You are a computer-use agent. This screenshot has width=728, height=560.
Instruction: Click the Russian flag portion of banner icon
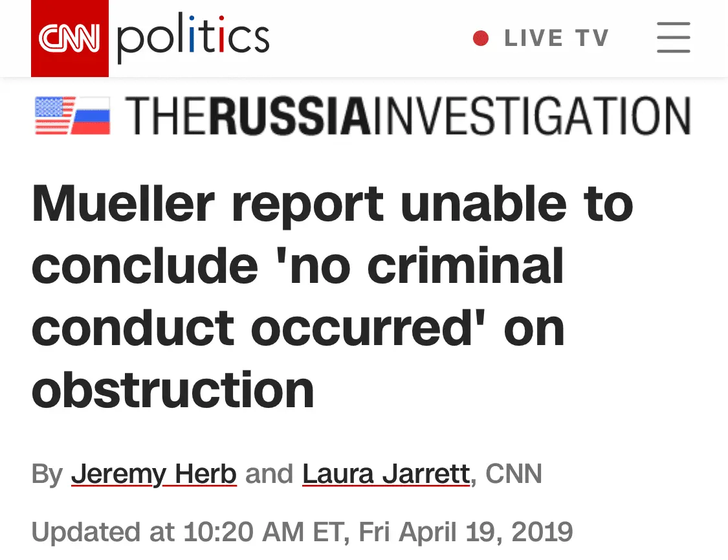coord(92,118)
